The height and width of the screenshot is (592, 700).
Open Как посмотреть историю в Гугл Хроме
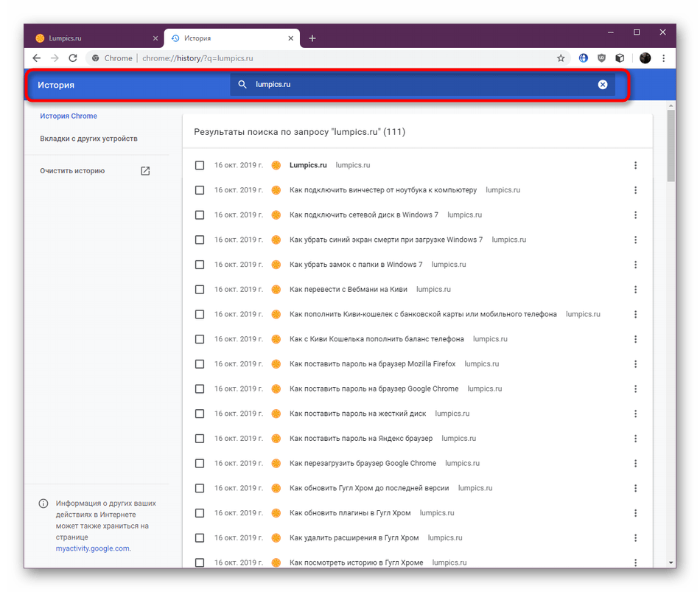coord(356,563)
